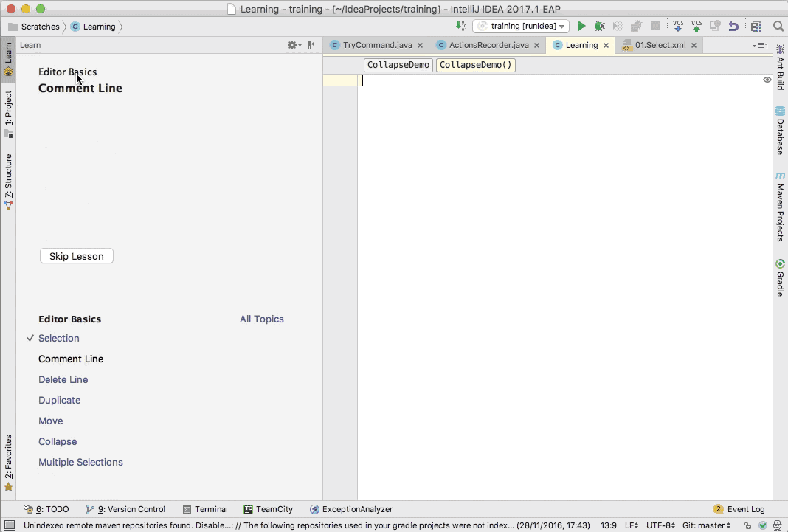
Task: Open the Selection lesson
Action: coord(59,338)
